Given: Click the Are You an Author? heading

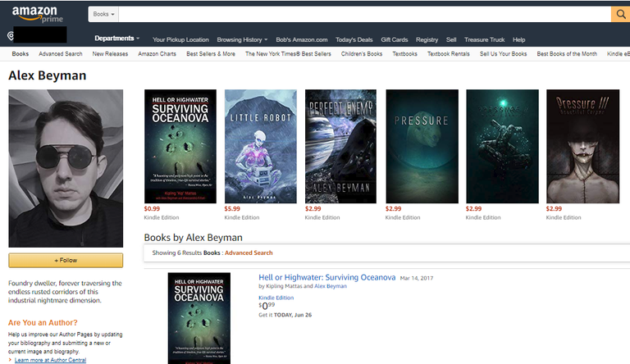Looking at the screenshot, I should 43,323.
